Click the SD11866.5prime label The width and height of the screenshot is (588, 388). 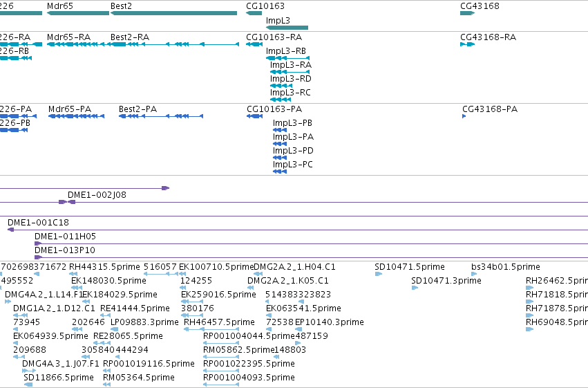click(59, 378)
